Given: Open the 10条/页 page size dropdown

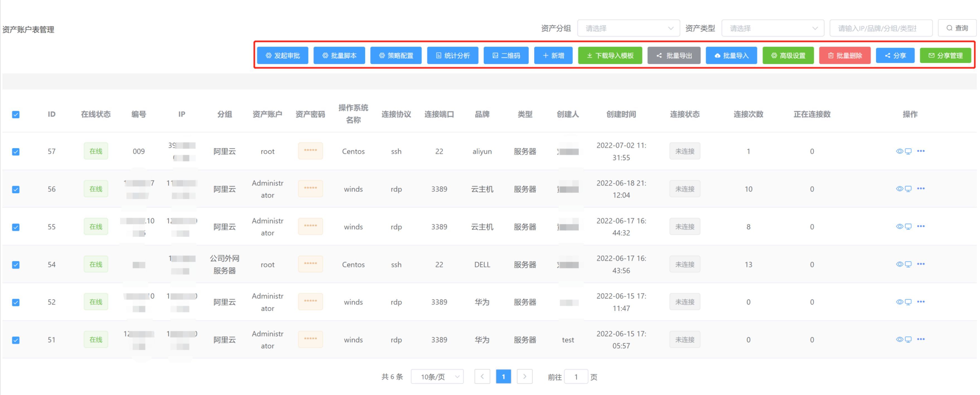Looking at the screenshot, I should pyautogui.click(x=437, y=376).
